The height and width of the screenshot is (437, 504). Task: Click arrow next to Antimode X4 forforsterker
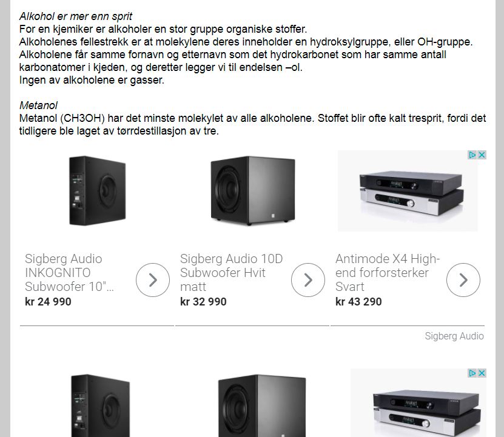pyautogui.click(x=463, y=280)
